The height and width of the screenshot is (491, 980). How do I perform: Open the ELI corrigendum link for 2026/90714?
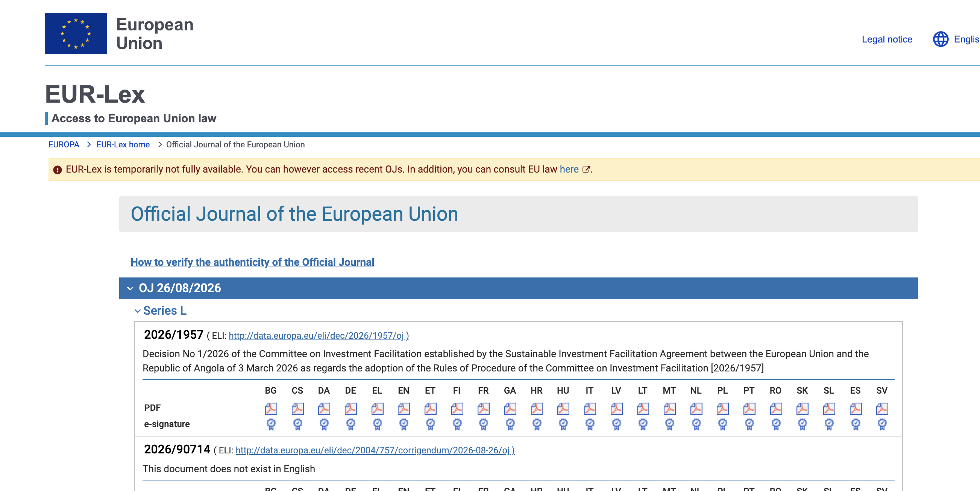point(375,450)
